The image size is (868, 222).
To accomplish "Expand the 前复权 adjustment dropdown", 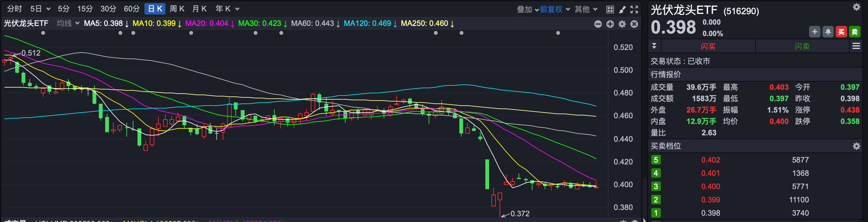I will click(x=555, y=9).
